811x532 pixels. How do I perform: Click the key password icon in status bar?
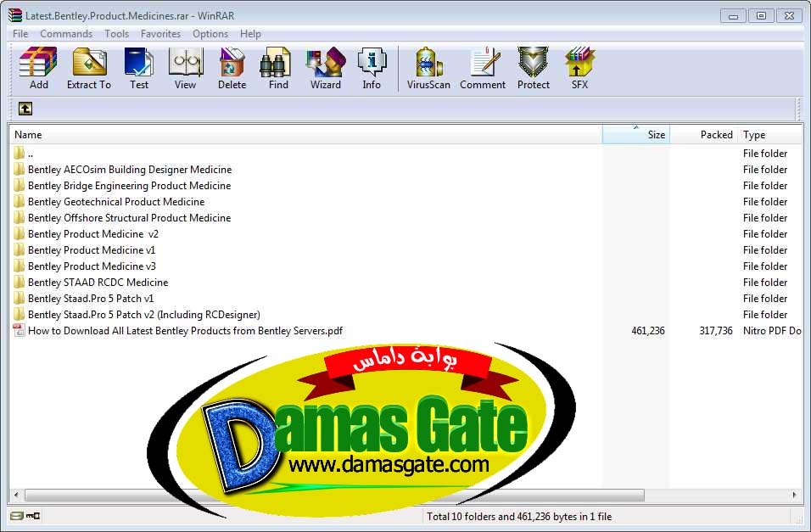(32, 515)
